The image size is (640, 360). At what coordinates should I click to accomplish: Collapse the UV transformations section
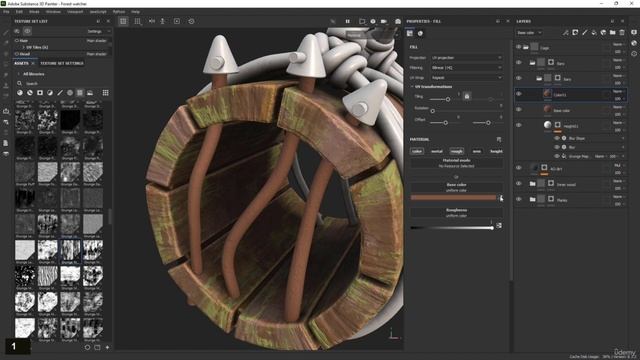pyautogui.click(x=412, y=87)
